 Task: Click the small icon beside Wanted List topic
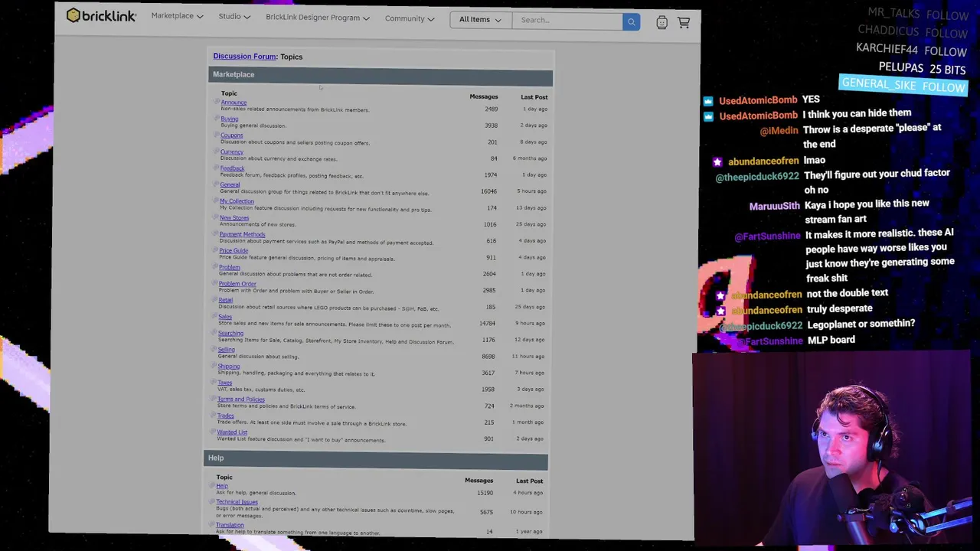213,432
